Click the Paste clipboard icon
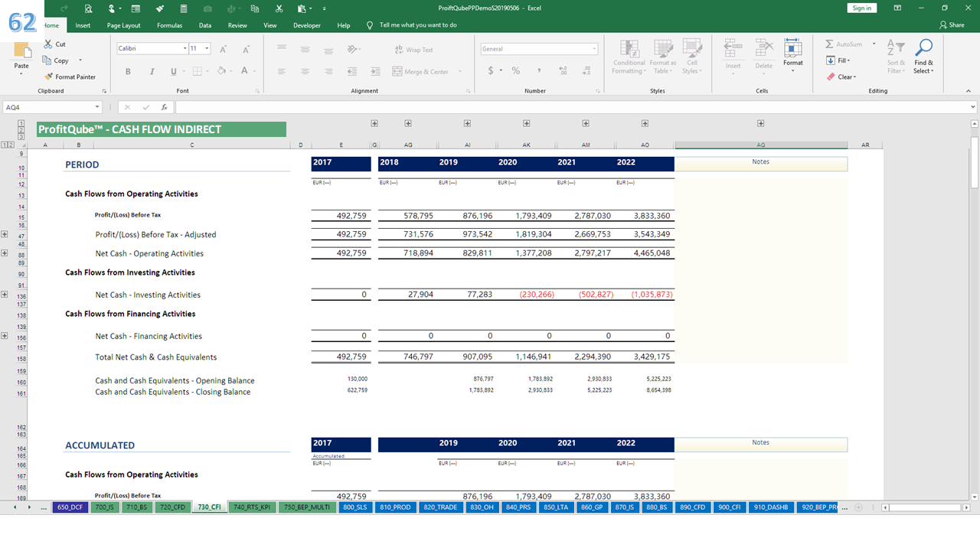The width and height of the screenshot is (980, 551). (x=22, y=51)
